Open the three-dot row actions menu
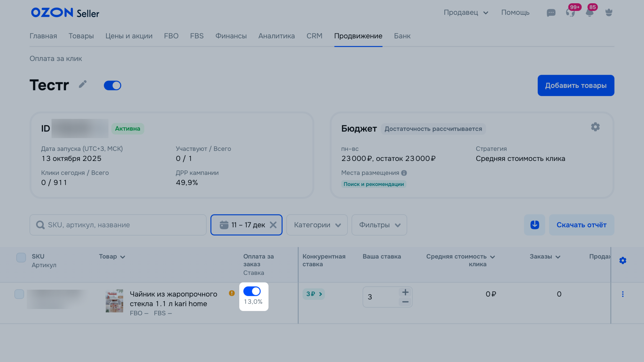The width and height of the screenshot is (644, 362). pyautogui.click(x=622, y=294)
